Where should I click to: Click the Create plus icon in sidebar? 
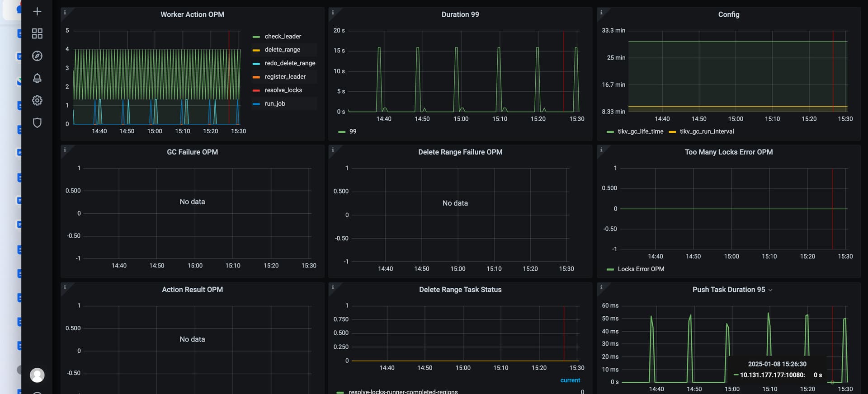(37, 11)
